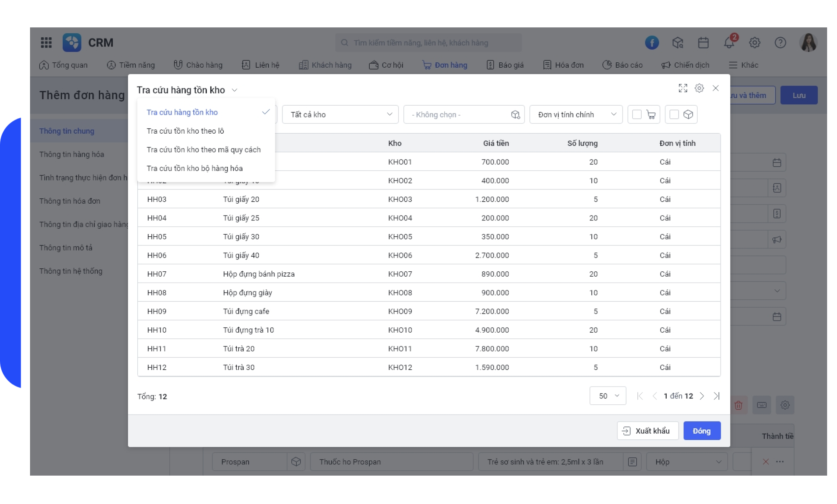Open the Tổng quan nav tab
This screenshot has width=837, height=504.
pyautogui.click(x=63, y=65)
